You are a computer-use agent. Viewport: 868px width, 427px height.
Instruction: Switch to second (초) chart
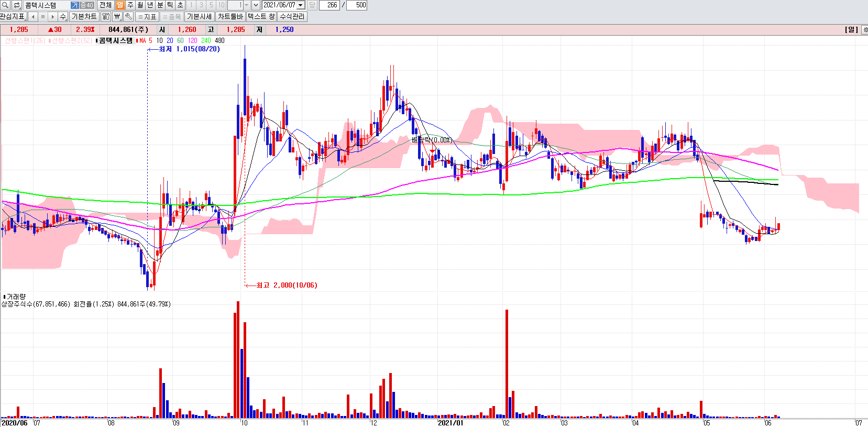click(180, 5)
